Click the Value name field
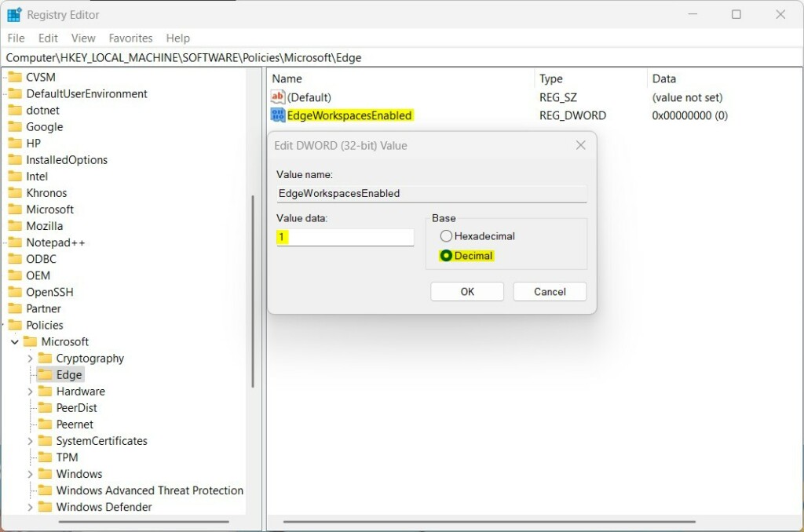Image resolution: width=804 pixels, height=532 pixels. click(431, 193)
